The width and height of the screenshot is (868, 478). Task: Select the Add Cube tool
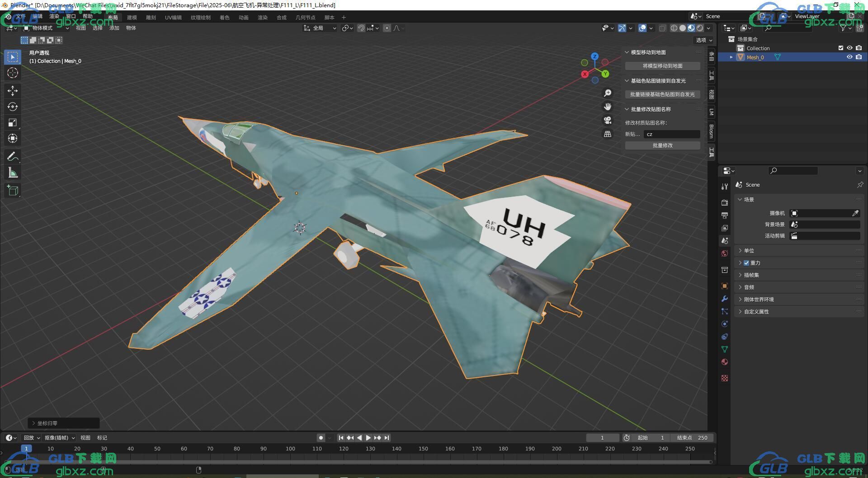pos(13,190)
